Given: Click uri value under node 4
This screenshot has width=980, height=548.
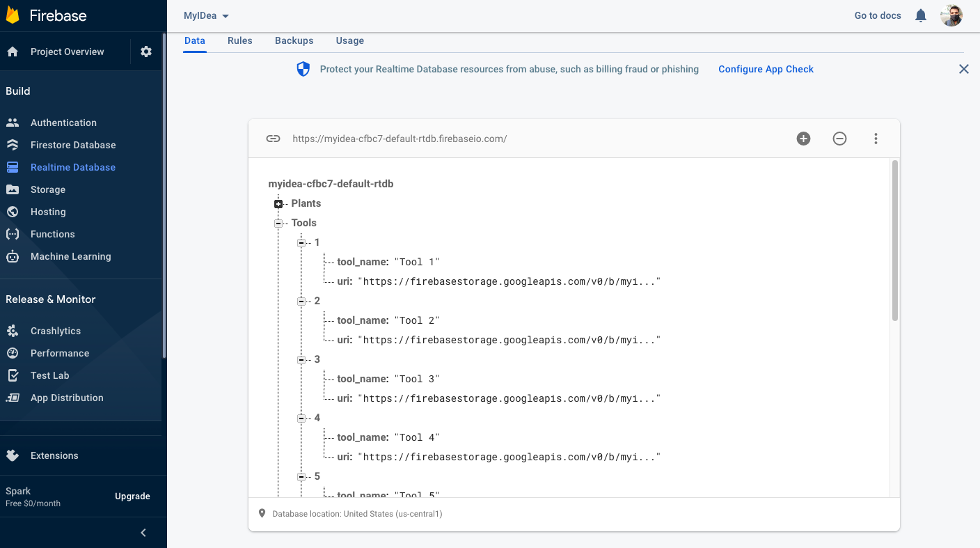Looking at the screenshot, I should coord(509,457).
